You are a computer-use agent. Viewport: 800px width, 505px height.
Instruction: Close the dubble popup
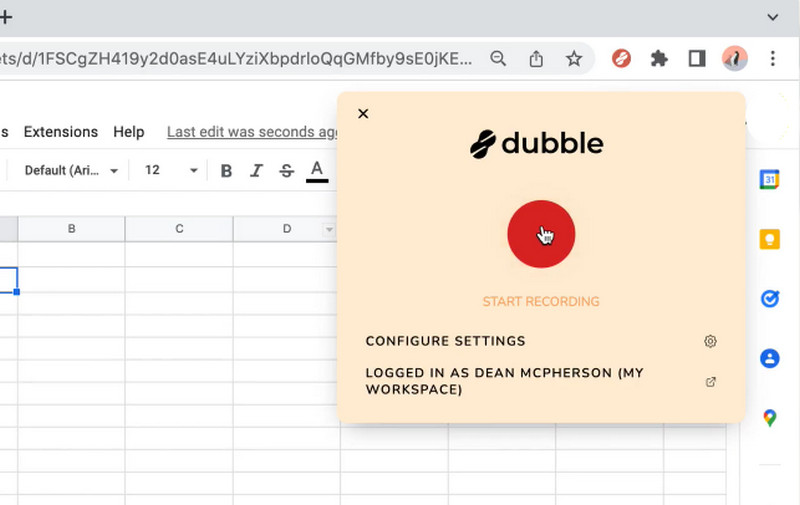click(363, 114)
